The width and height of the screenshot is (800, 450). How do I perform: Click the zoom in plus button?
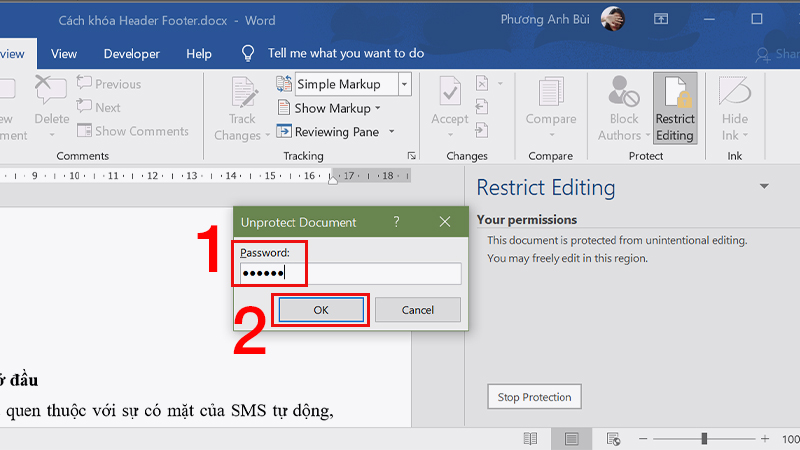[765, 438]
